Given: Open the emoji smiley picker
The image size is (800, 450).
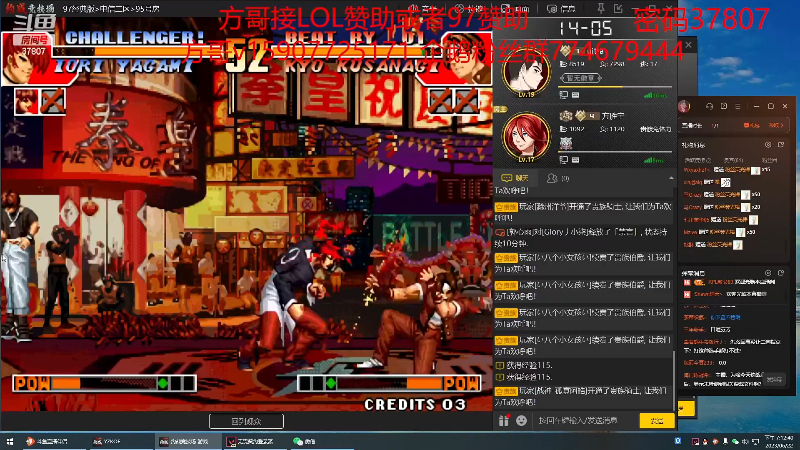Looking at the screenshot, I should (x=521, y=420).
